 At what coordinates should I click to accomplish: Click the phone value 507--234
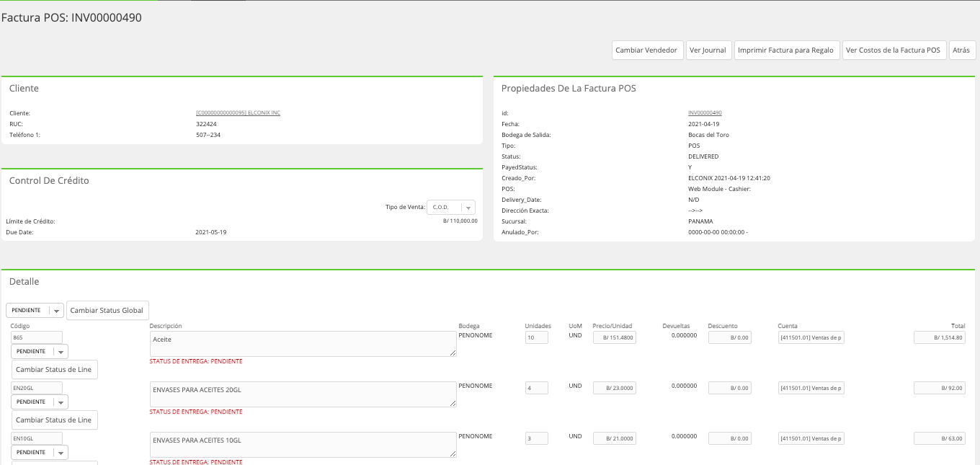(208, 135)
